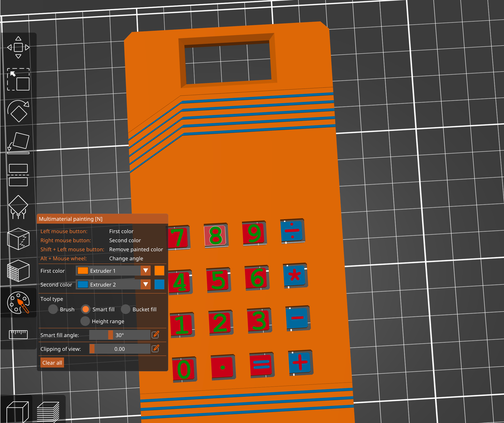The height and width of the screenshot is (423, 504).
Task: Click the Clear all button
Action: point(52,363)
